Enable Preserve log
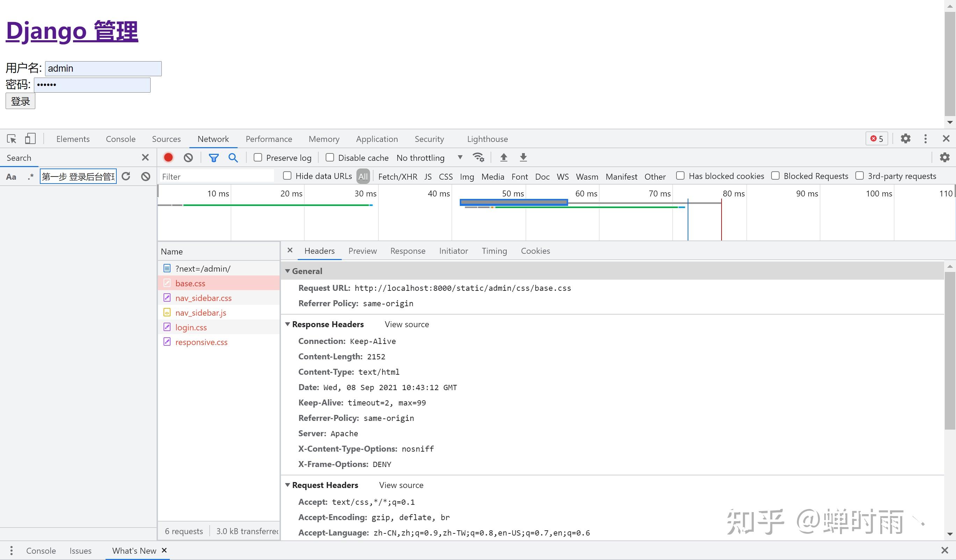This screenshot has width=956, height=560. coord(258,157)
